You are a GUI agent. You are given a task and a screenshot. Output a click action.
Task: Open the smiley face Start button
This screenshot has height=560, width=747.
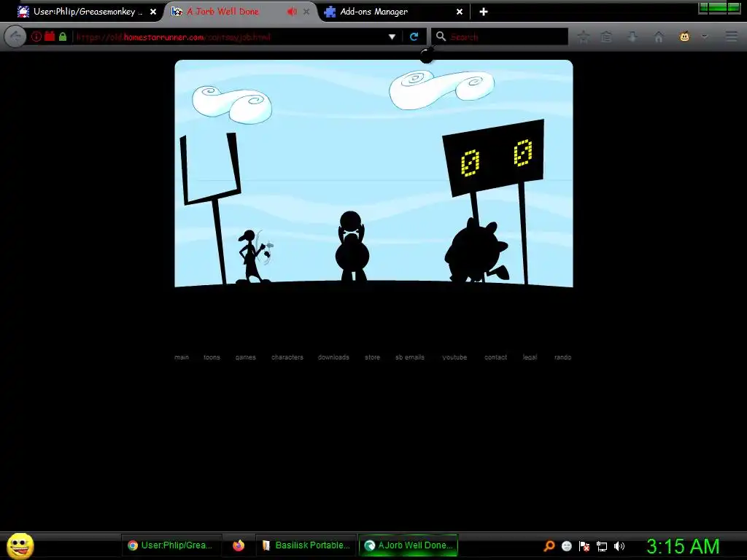(x=20, y=545)
